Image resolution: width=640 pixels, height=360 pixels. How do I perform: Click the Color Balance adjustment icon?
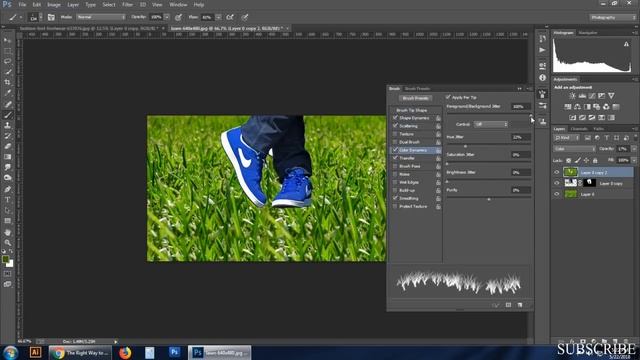click(x=577, y=107)
